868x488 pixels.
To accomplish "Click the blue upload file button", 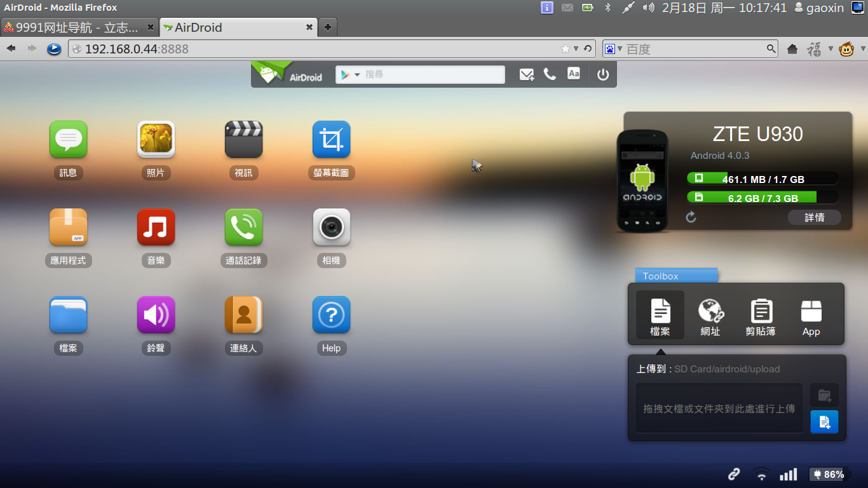I will [x=825, y=421].
